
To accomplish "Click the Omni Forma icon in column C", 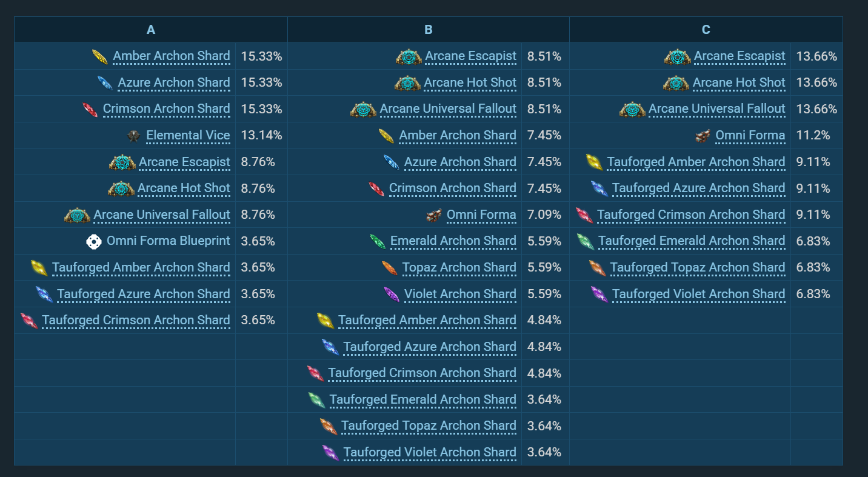I will coord(703,136).
